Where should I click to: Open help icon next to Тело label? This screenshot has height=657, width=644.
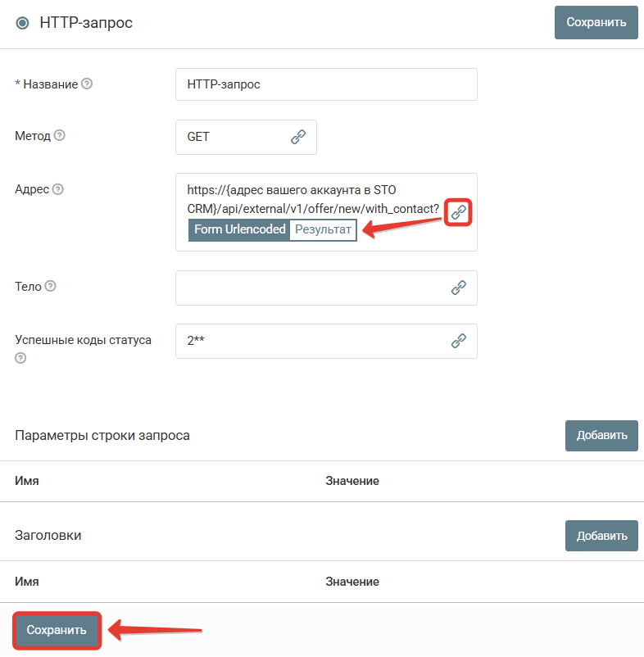(x=50, y=286)
